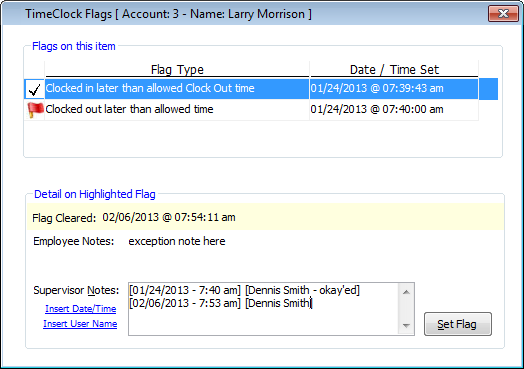Click the Employee Notes label

(74, 241)
